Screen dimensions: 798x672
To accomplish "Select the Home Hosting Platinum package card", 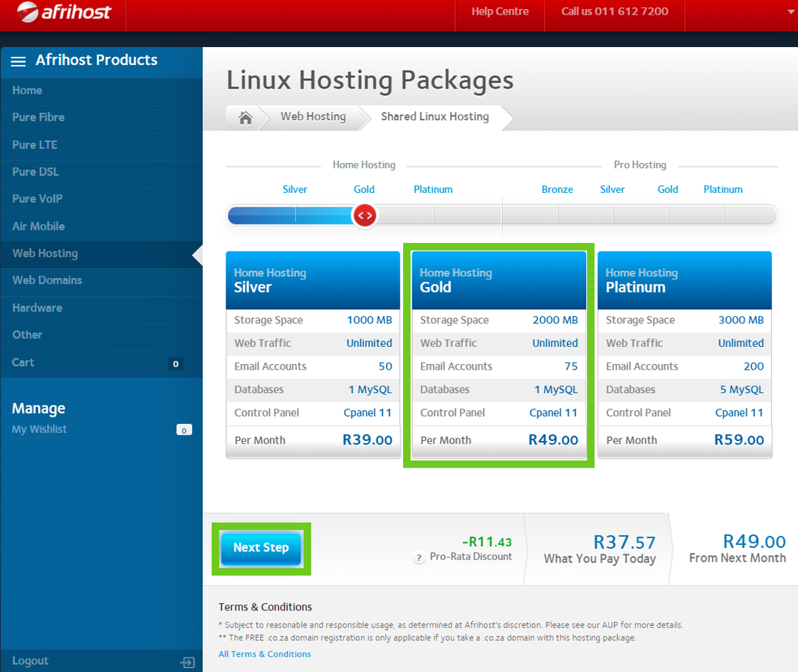I will (684, 354).
